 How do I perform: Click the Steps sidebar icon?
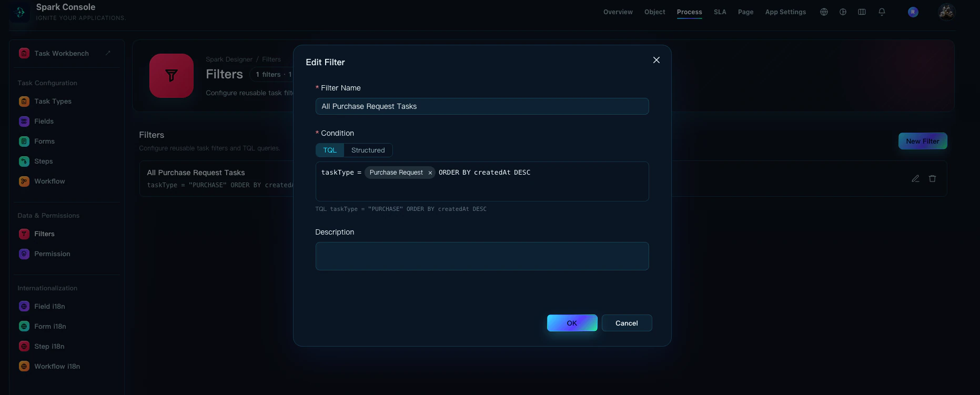pyautogui.click(x=24, y=161)
